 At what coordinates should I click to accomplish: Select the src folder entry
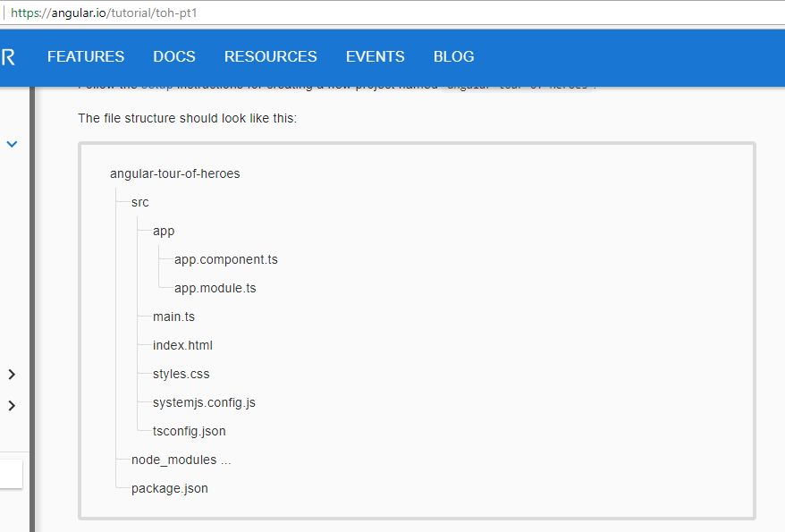tap(139, 202)
